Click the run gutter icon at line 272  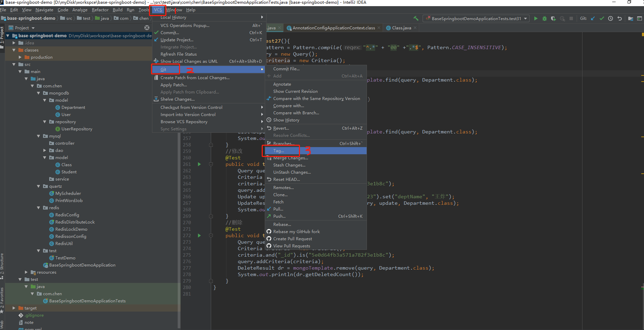[199, 235]
